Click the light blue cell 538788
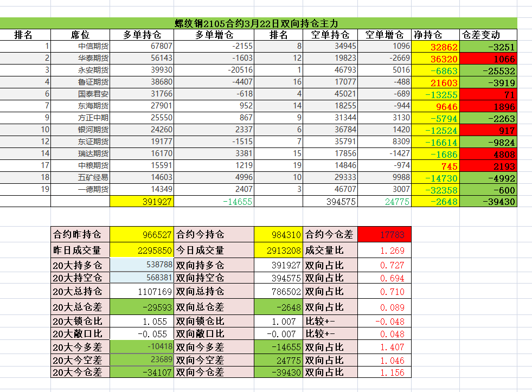The height and width of the screenshot is (392, 532). click(141, 265)
